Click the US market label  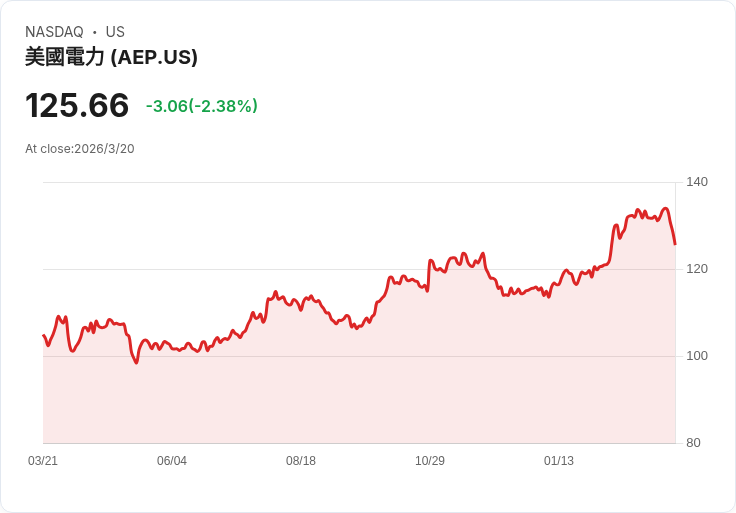click(x=115, y=32)
